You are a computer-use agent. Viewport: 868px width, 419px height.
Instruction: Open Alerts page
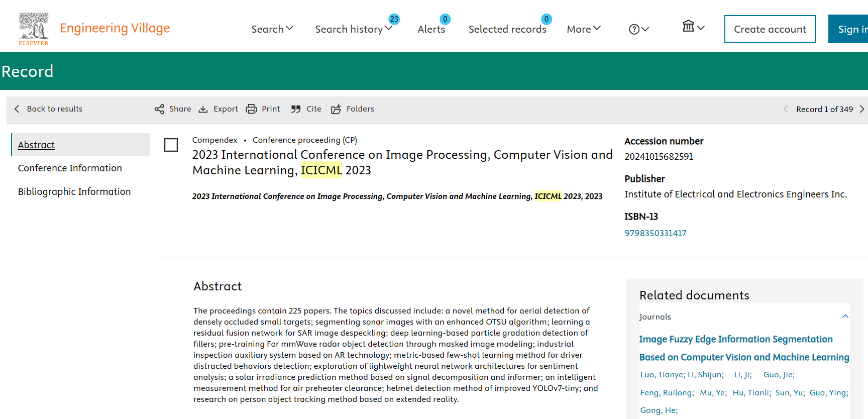tap(431, 29)
